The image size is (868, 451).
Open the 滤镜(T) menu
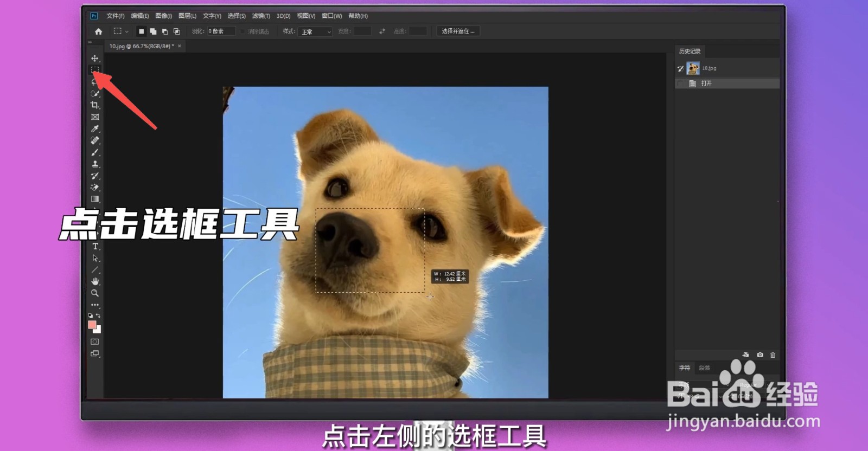click(x=261, y=16)
